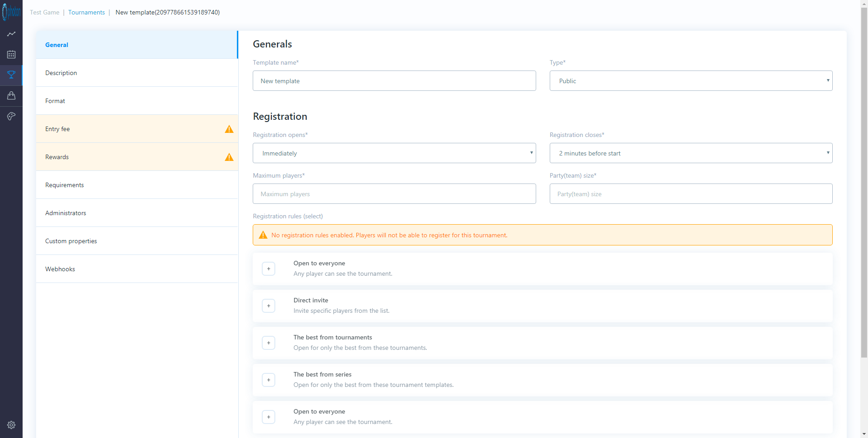Screen dimensions: 868x438
Task: Click warning icon next to Entry fee
Action: tap(229, 129)
